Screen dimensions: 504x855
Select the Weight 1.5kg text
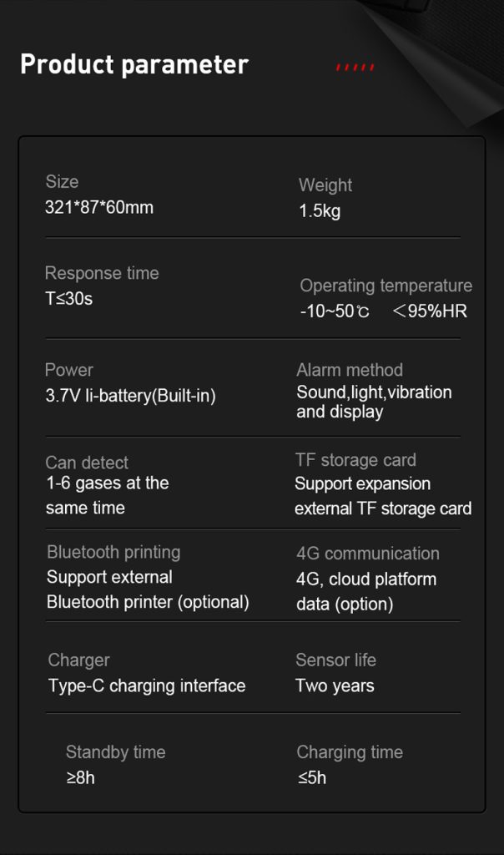click(x=320, y=211)
